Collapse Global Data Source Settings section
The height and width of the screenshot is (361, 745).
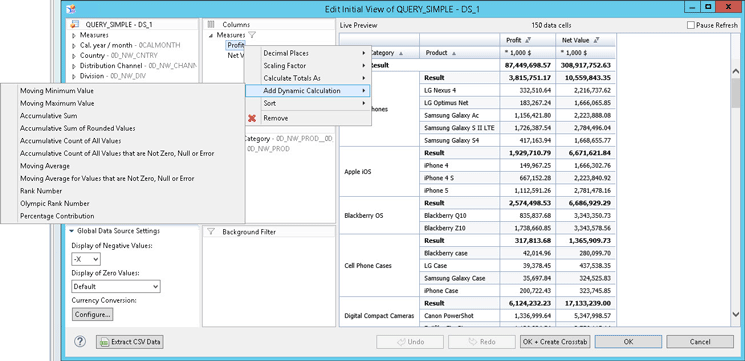(72, 231)
